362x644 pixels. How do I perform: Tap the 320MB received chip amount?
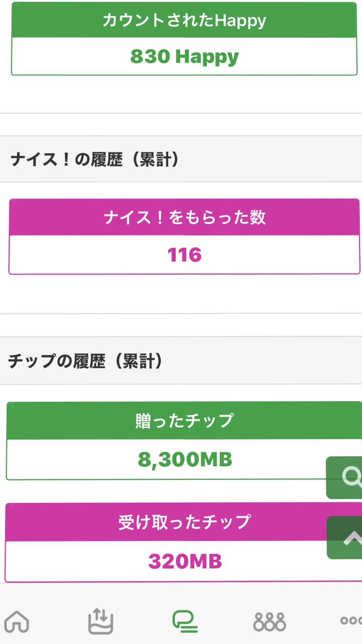pyautogui.click(x=184, y=561)
